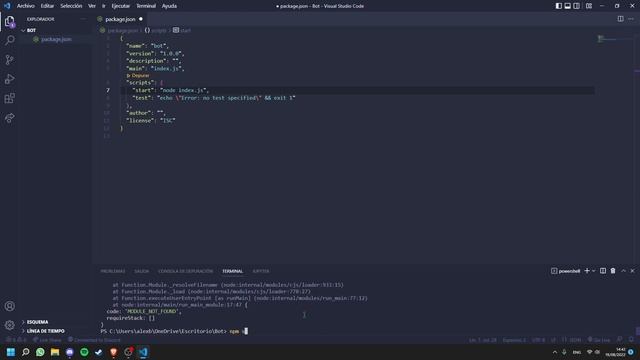Click the powershell terminal label

click(566, 271)
